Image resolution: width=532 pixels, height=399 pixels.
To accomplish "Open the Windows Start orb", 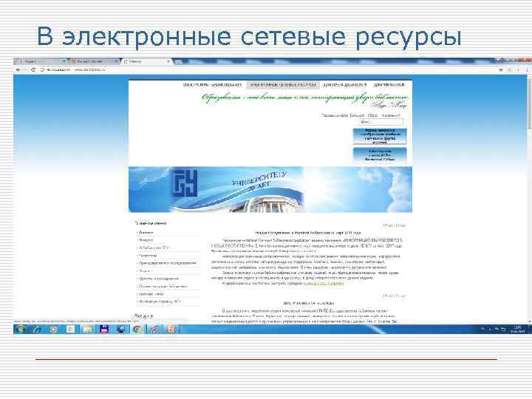I will [x=21, y=329].
